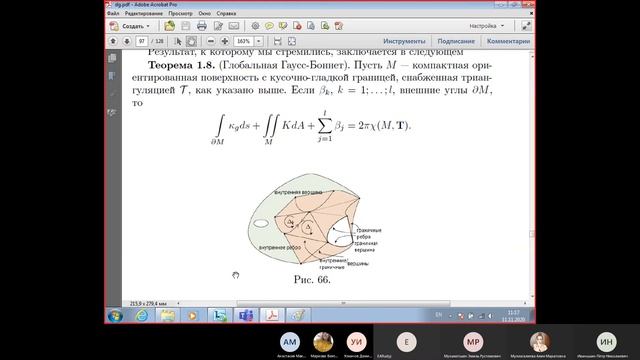
Task: Click the EN language indicator in tray
Action: [439, 315]
